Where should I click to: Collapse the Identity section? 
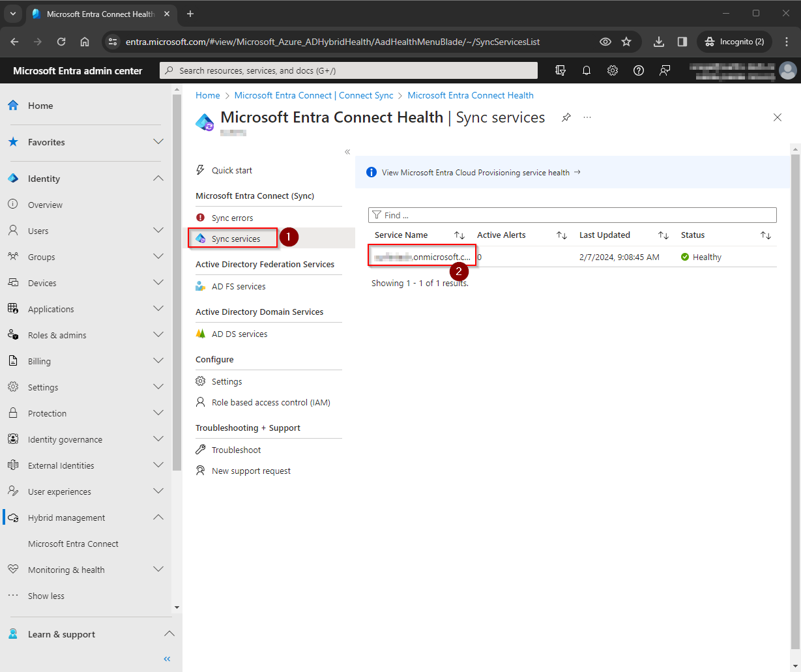[x=158, y=178]
